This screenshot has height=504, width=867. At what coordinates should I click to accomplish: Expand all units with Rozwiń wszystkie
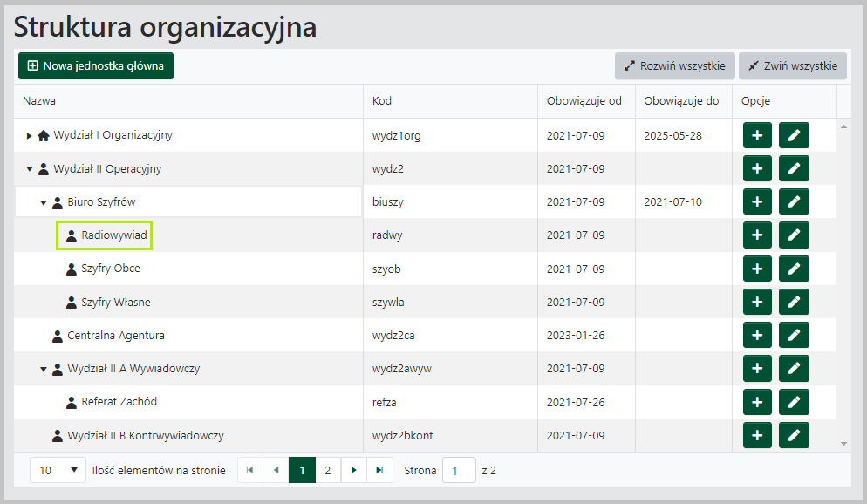[674, 65]
